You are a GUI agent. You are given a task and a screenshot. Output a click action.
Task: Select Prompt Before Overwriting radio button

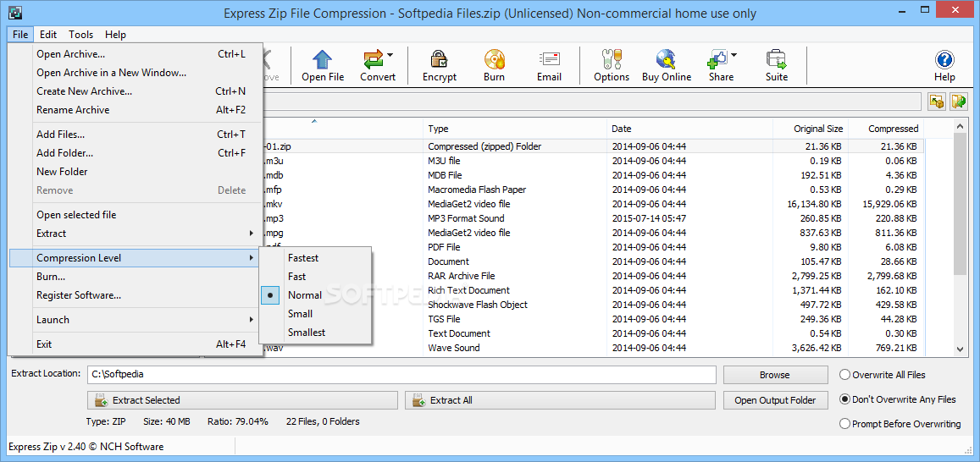845,424
